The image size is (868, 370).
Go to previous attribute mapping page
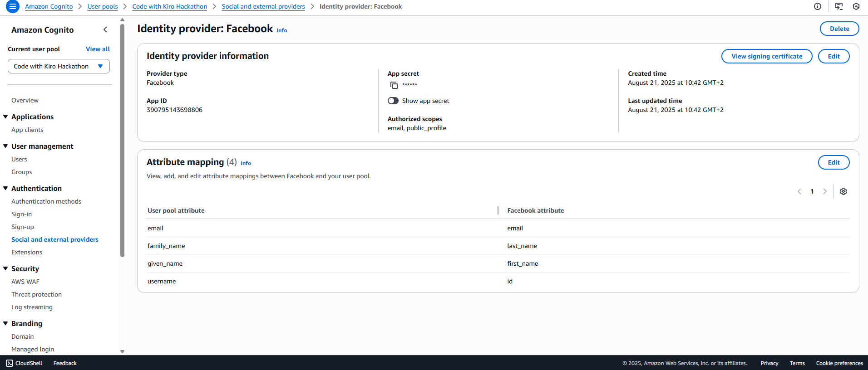click(x=799, y=191)
